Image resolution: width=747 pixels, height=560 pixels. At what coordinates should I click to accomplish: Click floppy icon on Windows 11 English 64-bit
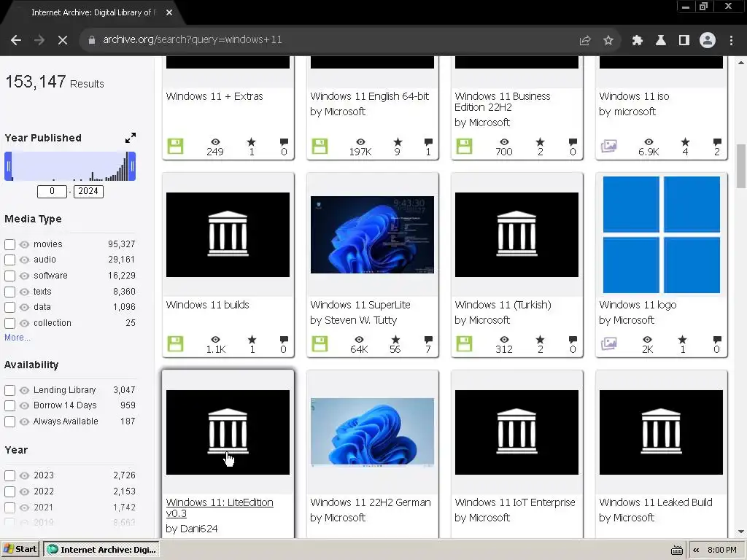pyautogui.click(x=320, y=146)
